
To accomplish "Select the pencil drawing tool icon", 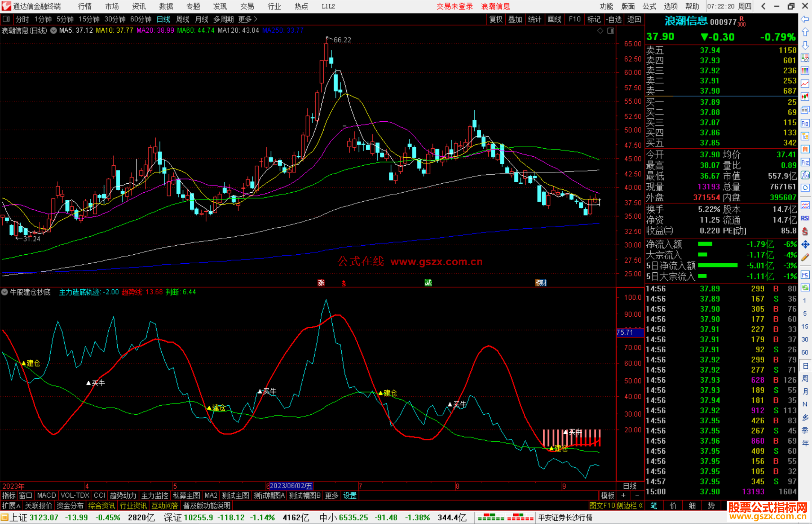I will click(x=805, y=258).
